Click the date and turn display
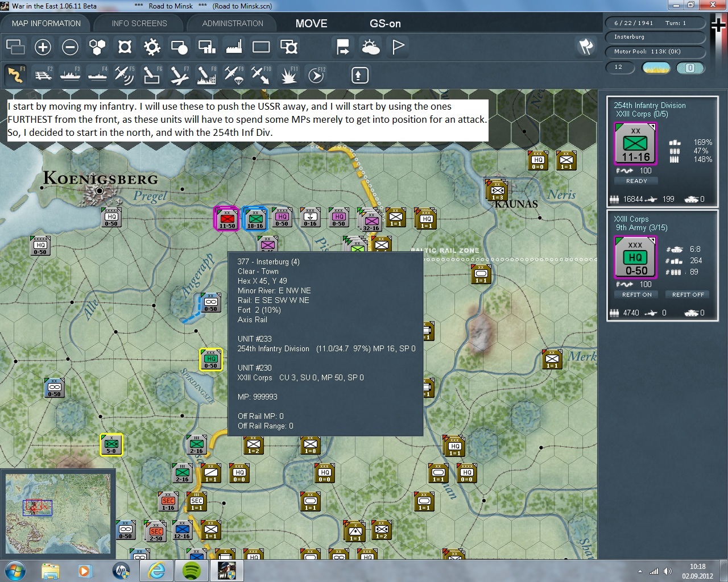The height and width of the screenshot is (582, 728). [655, 23]
